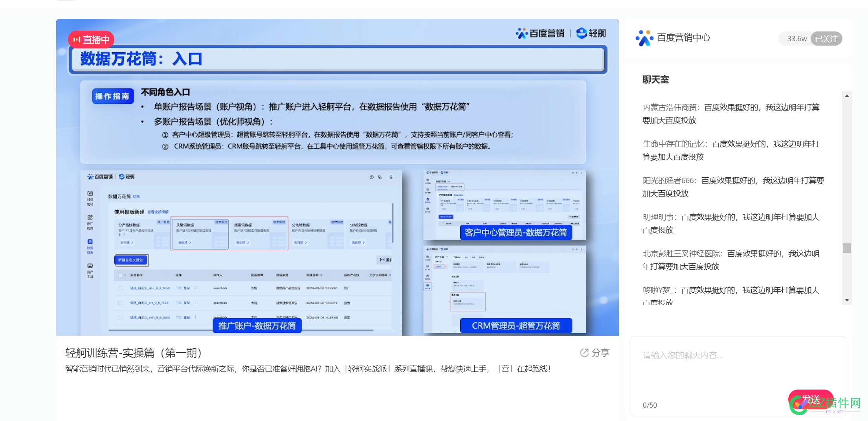Click the message from 北京彭胜三叉神经医院
The image size is (868, 421).
pyautogui.click(x=731, y=260)
